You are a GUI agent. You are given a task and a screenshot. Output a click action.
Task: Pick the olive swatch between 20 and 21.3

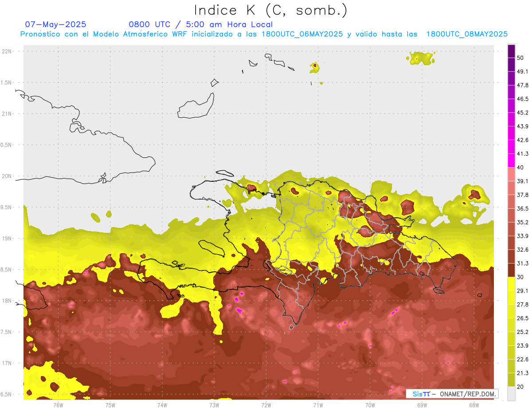(x=511, y=380)
